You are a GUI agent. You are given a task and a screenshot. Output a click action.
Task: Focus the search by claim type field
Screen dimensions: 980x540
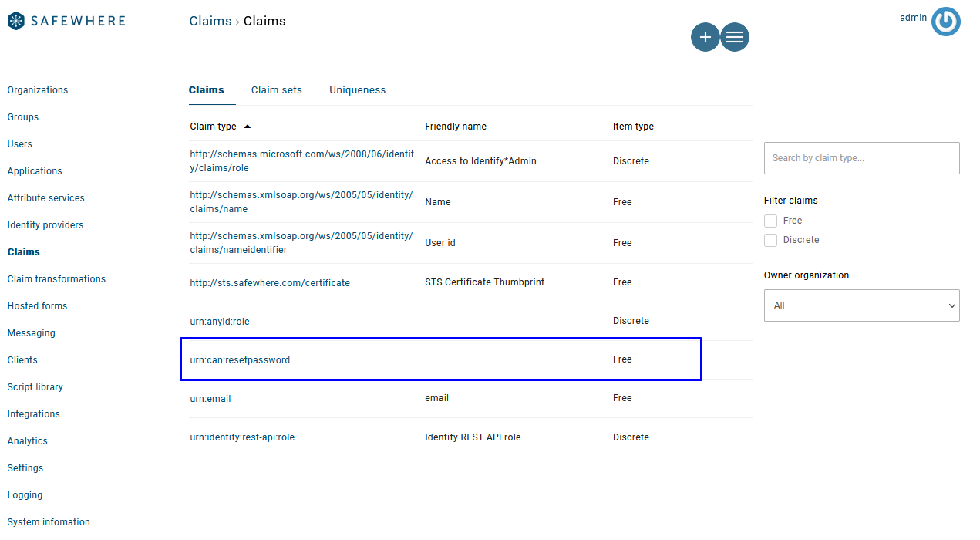(x=861, y=158)
